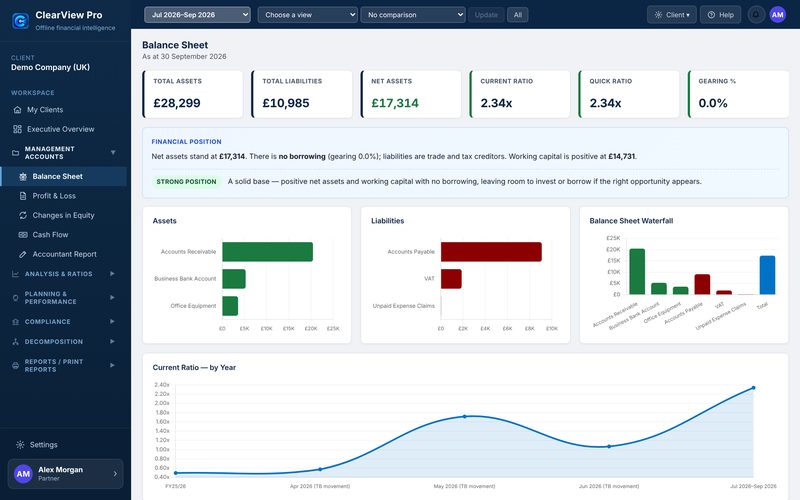Click the May 2026 point on line chart
The height and width of the screenshot is (500, 800).
click(x=464, y=417)
